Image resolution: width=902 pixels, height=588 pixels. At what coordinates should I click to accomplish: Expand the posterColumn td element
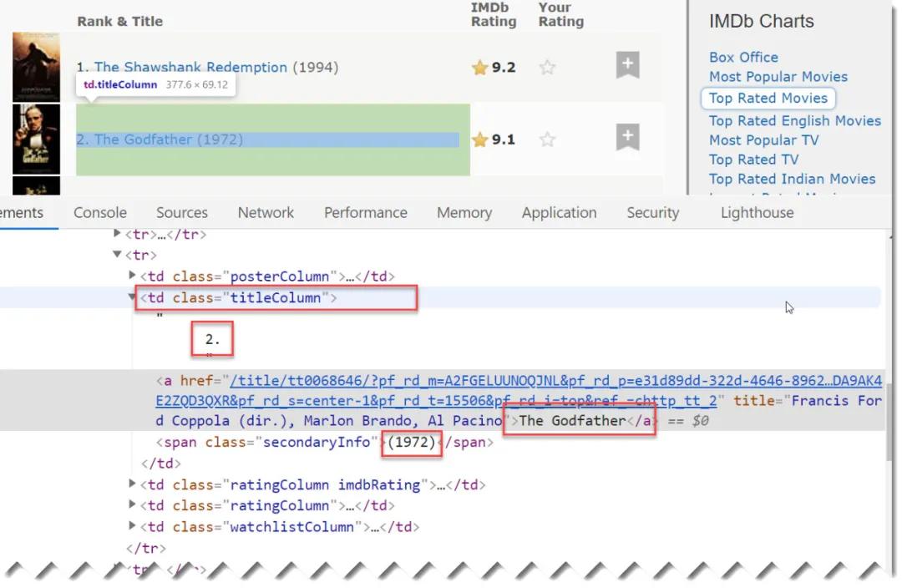[x=132, y=275]
